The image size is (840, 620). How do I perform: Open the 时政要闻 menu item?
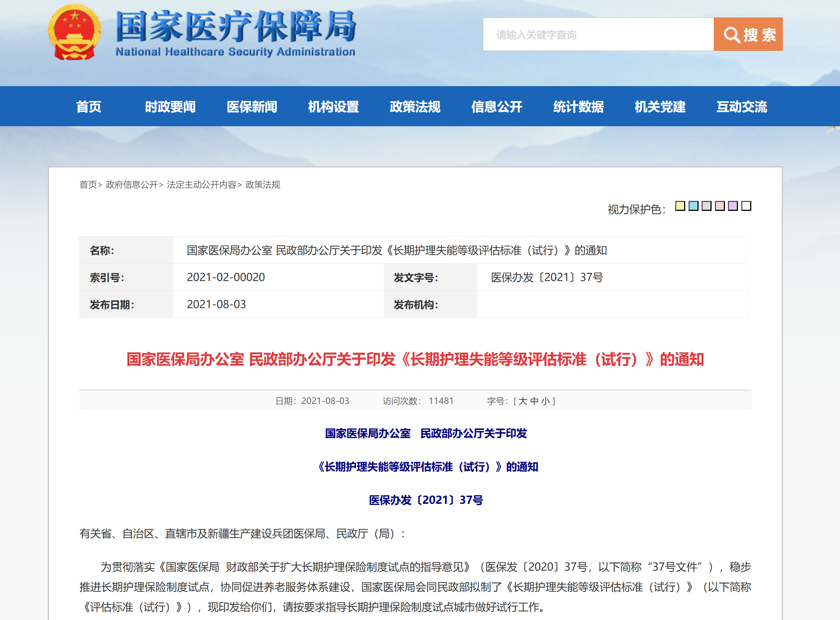tap(170, 107)
